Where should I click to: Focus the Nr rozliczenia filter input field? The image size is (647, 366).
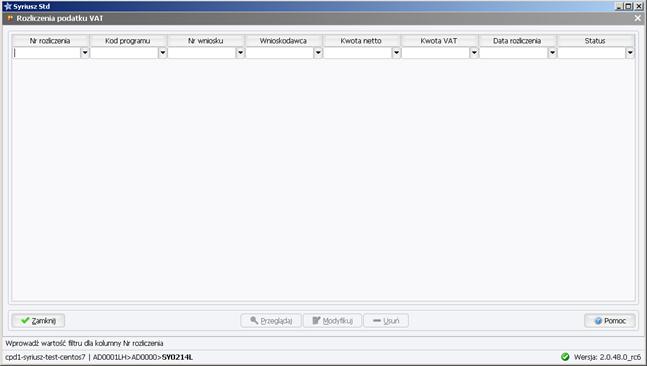(x=46, y=53)
